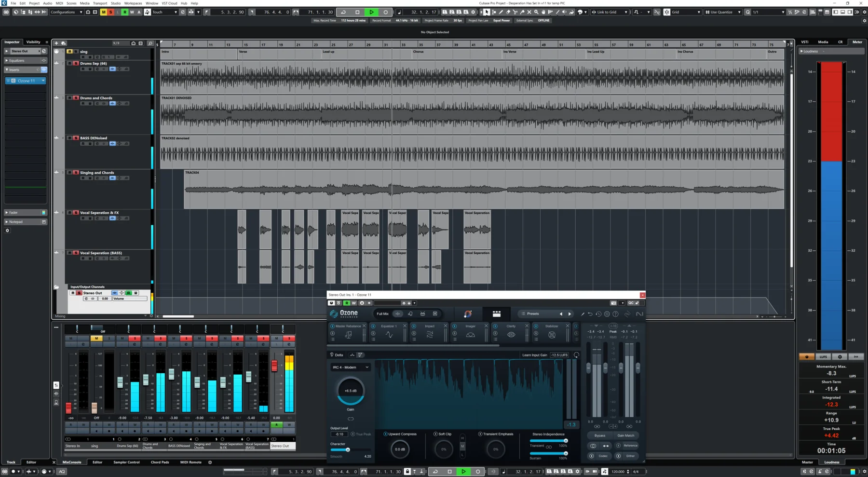Select the Glue tool
868x477 pixels.
coord(522,12)
